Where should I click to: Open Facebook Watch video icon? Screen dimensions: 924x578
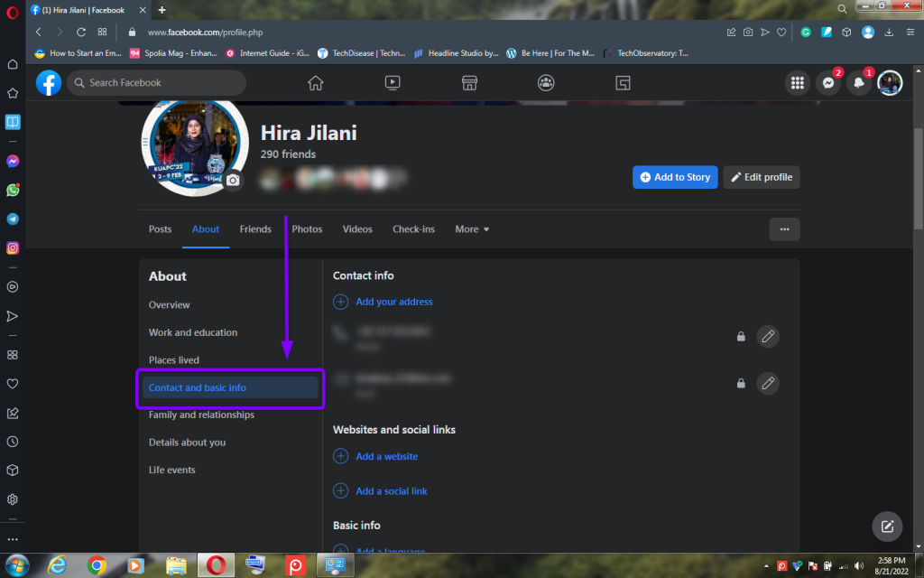(393, 83)
